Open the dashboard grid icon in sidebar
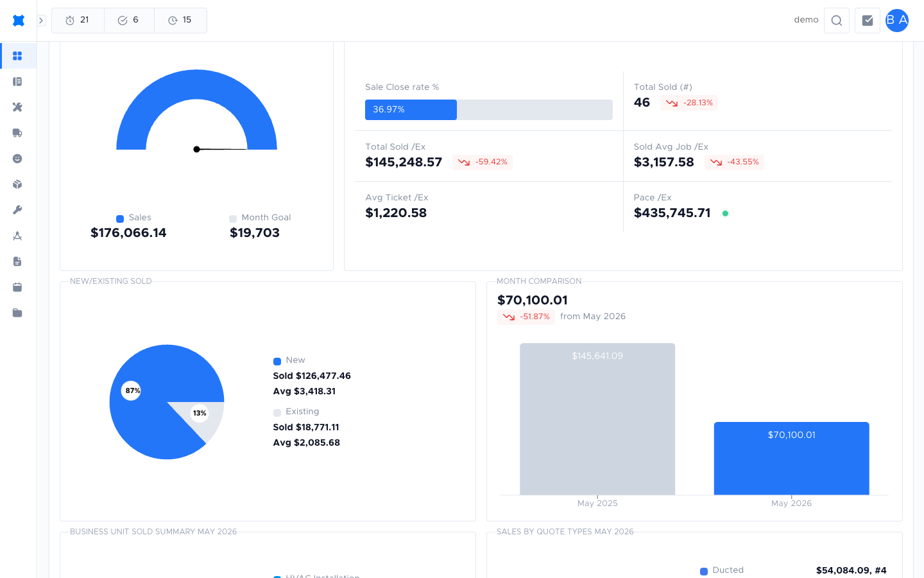 tap(17, 56)
